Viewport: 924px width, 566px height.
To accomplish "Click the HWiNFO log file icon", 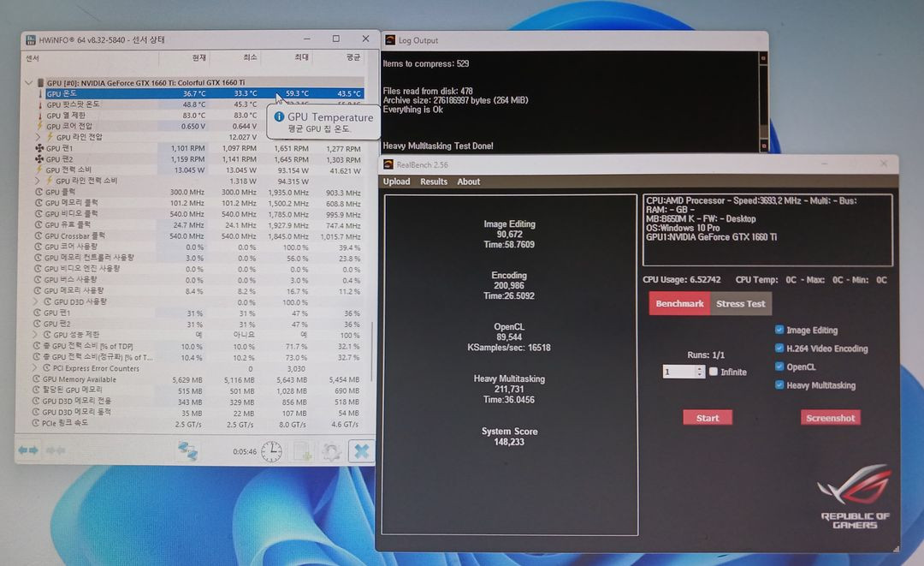I will tap(303, 452).
